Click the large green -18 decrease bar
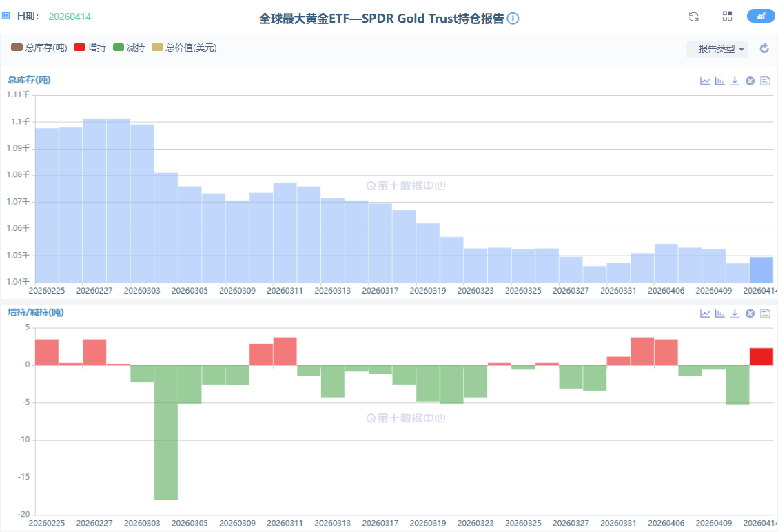This screenshot has height=532, width=778. [x=165, y=433]
